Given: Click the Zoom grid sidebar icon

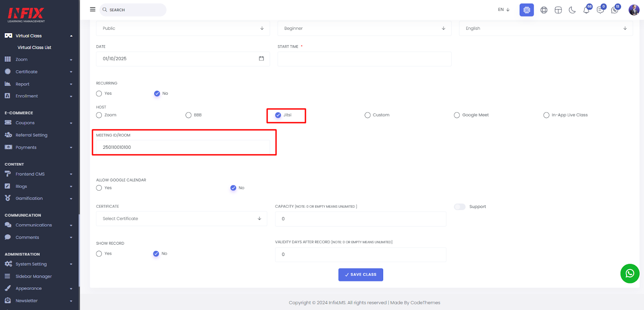Looking at the screenshot, I should 8,59.
